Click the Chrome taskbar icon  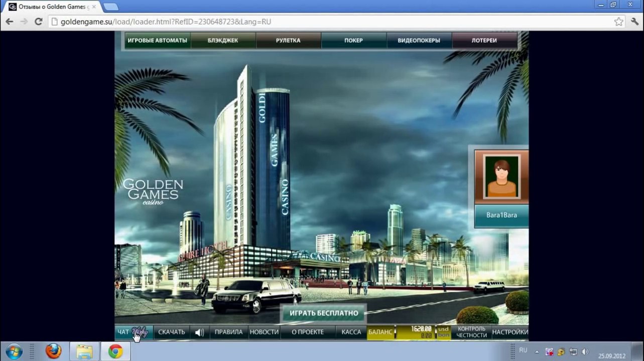click(x=115, y=351)
